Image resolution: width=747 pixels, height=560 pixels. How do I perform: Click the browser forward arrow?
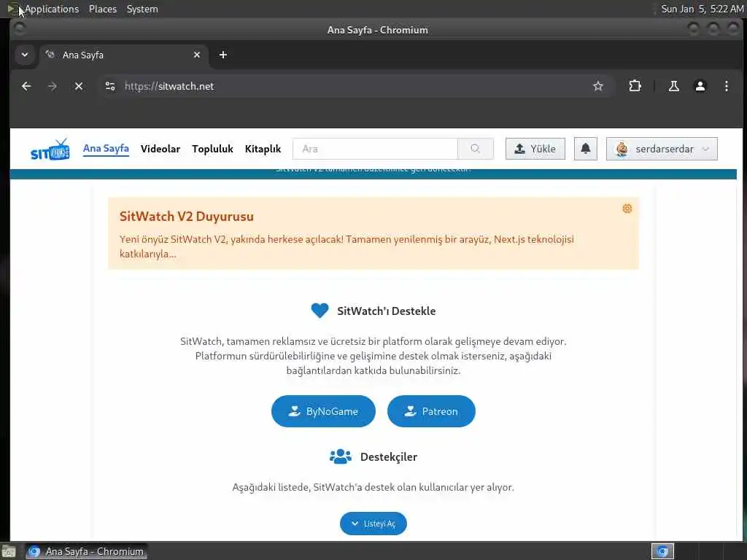coord(53,86)
